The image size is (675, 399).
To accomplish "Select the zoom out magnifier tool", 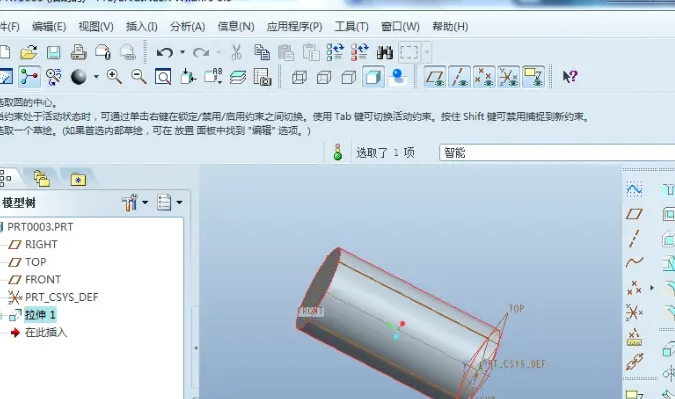I will [139, 77].
